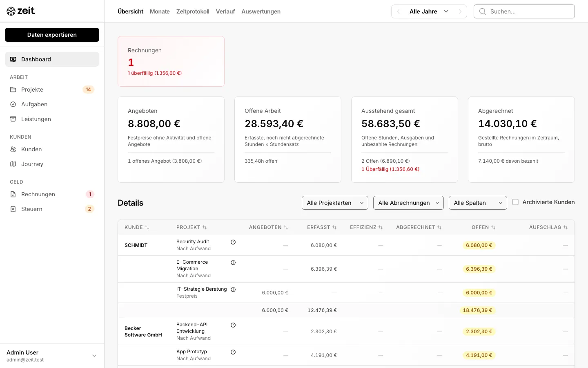
Task: Click the Ausstehend gesamt summary card
Action: pyautogui.click(x=405, y=139)
